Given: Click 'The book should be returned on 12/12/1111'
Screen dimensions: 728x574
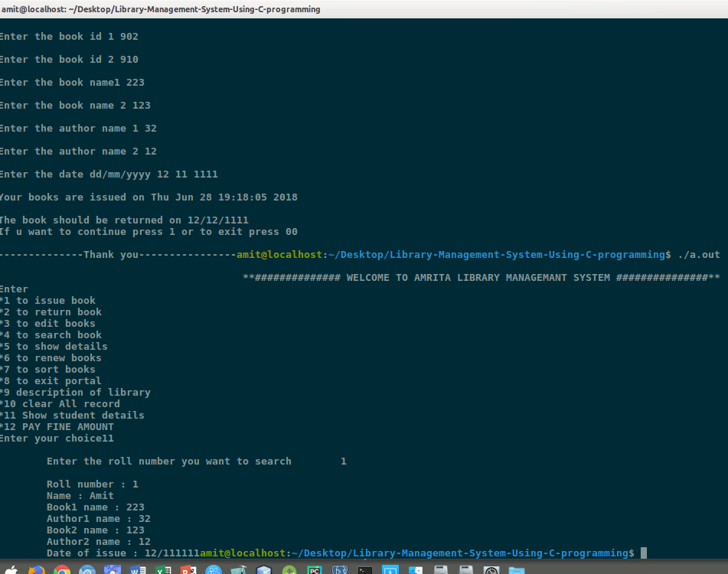Looking at the screenshot, I should 125,220.
